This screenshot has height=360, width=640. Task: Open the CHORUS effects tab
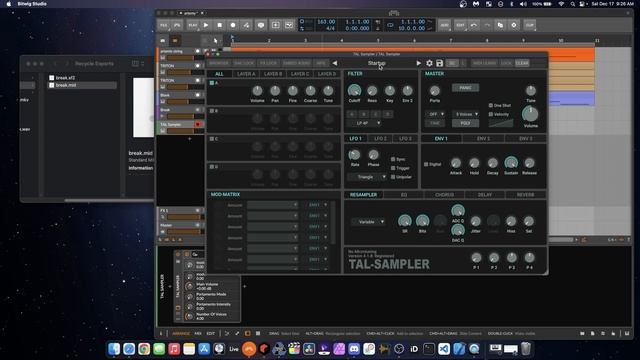tap(444, 195)
